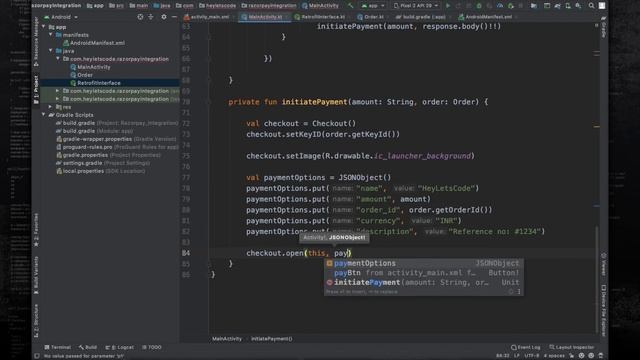This screenshot has width=640, height=360.
Task: Open the Device File Explorer side tab
Action: tap(604, 310)
